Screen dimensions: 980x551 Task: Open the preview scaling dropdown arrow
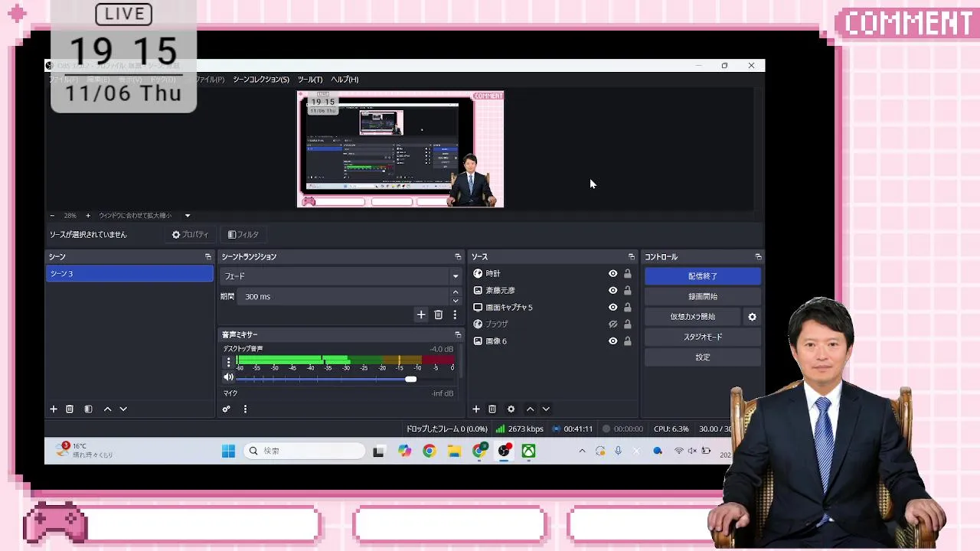pos(187,216)
